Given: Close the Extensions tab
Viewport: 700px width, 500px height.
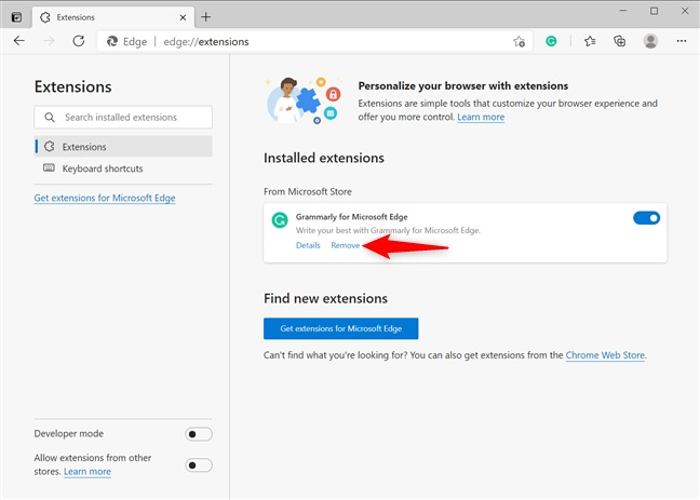Looking at the screenshot, I should [183, 17].
